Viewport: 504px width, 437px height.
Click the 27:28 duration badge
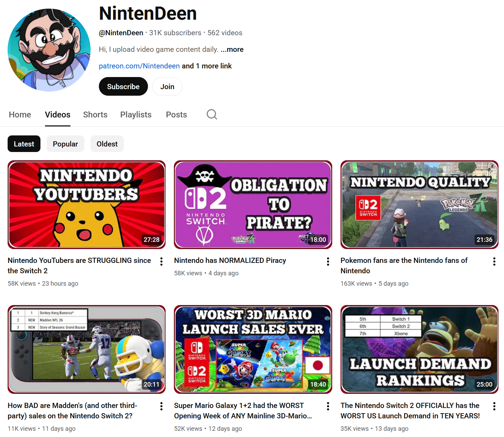click(152, 239)
